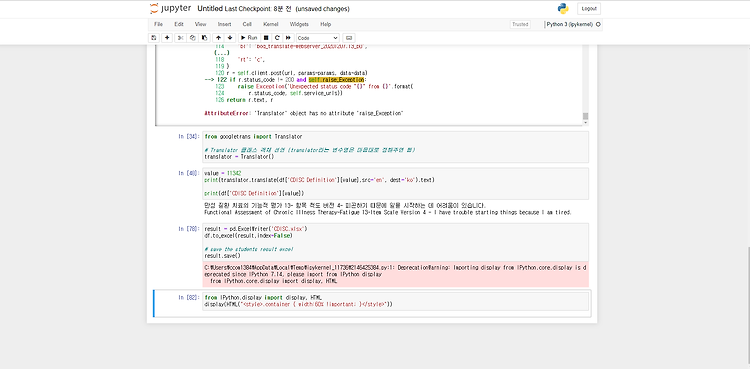
Task: Select the In [40] prompt
Action: pos(189,173)
